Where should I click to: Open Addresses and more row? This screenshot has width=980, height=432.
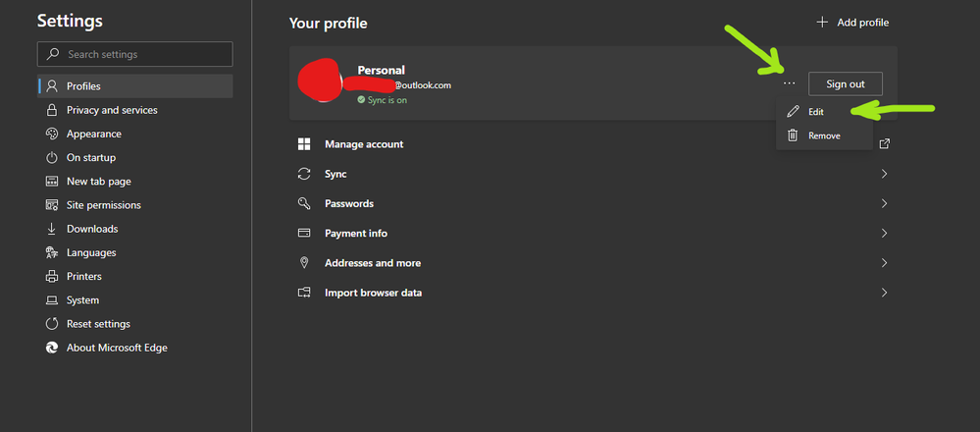pyautogui.click(x=593, y=262)
